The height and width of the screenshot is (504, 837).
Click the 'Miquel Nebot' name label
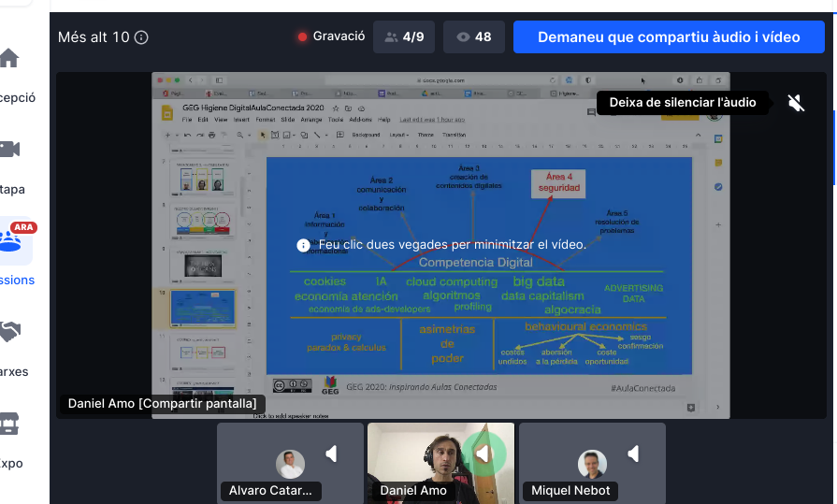[x=570, y=491]
